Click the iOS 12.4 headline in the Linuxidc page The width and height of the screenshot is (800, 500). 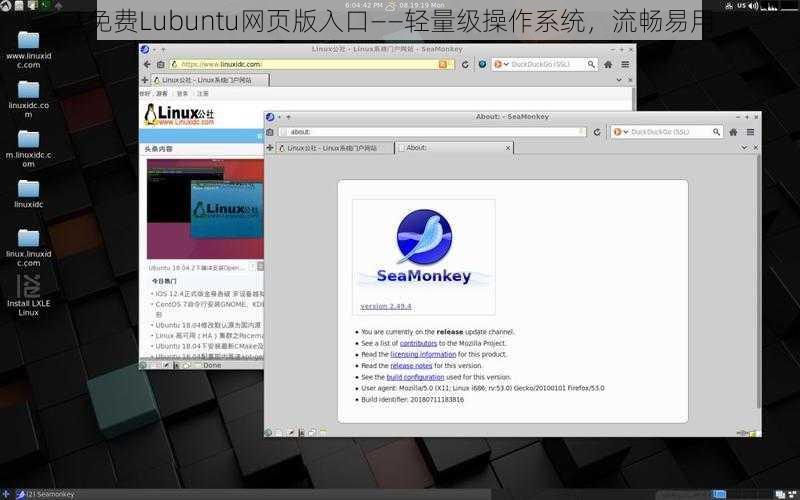pyautogui.click(x=210, y=294)
